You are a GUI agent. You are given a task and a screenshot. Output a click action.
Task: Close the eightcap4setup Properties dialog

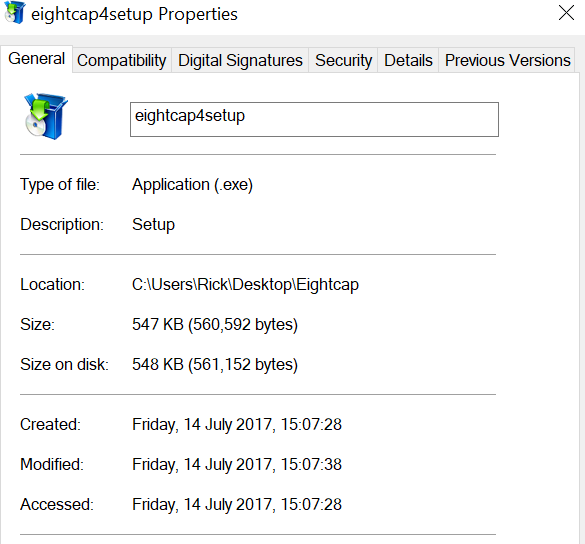566,13
